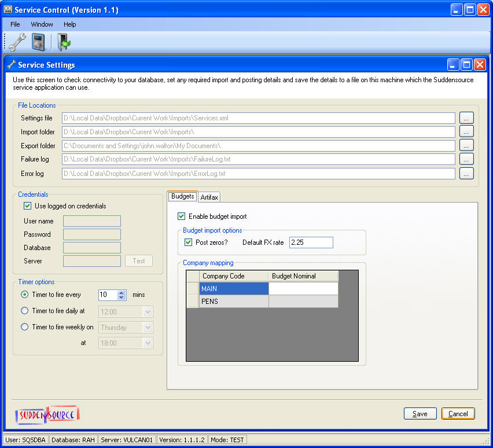
Task: Open the 18:00 weekly time dropdown
Action: pos(148,343)
